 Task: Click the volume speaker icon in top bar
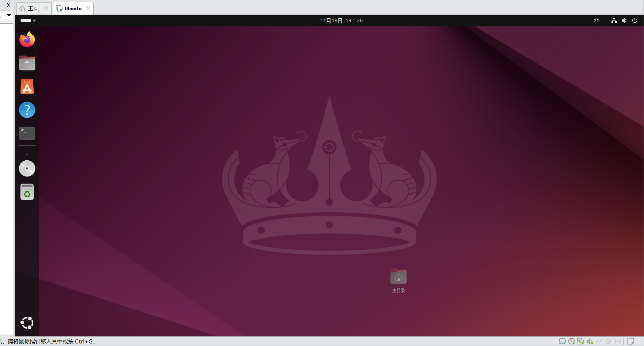624,21
